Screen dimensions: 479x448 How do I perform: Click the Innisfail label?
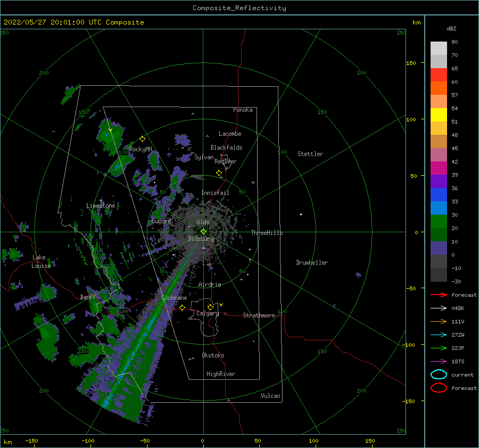[x=216, y=193]
